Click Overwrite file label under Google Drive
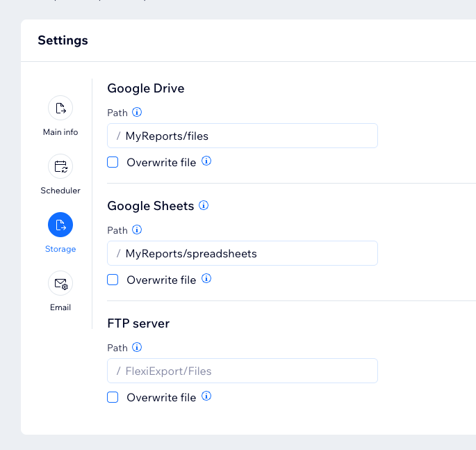This screenshot has width=476, height=450. pyautogui.click(x=161, y=162)
